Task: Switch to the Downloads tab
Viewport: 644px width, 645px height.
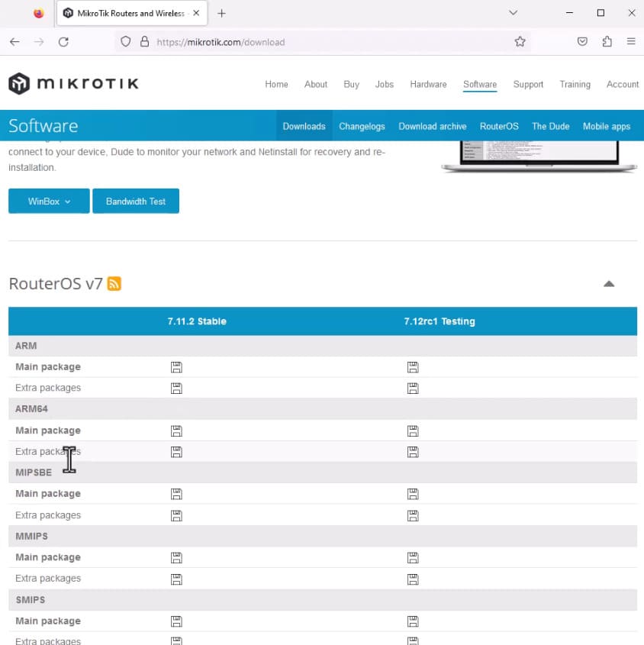Action: (x=304, y=126)
